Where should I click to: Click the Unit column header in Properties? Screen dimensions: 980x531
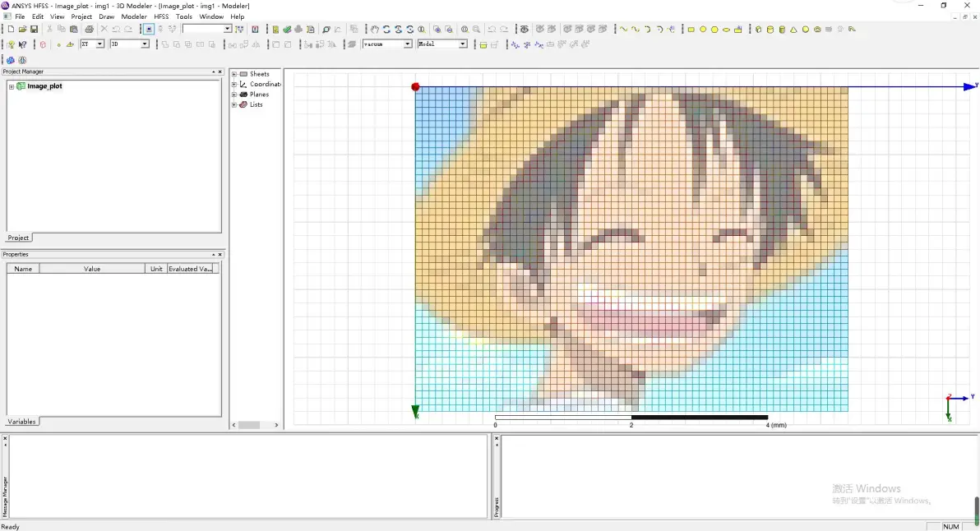pyautogui.click(x=156, y=269)
